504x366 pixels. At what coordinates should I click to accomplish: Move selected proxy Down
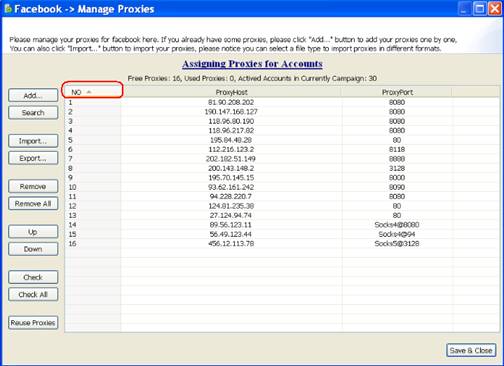(33, 249)
